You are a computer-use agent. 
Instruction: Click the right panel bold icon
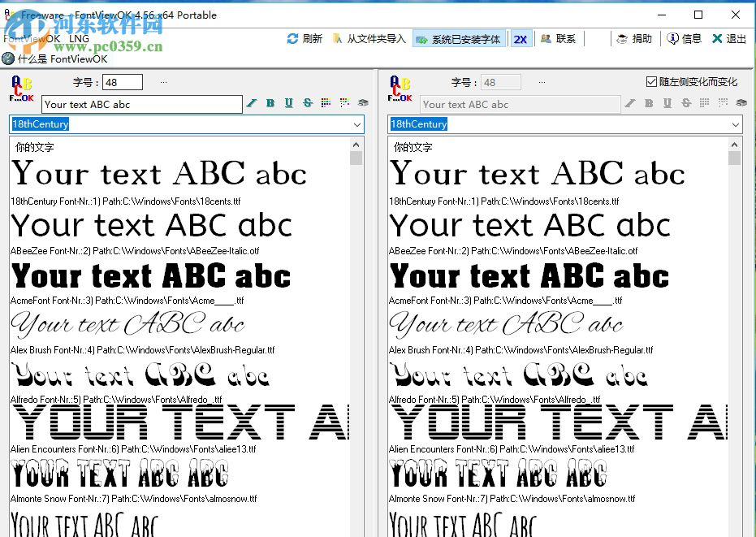pyautogui.click(x=649, y=102)
